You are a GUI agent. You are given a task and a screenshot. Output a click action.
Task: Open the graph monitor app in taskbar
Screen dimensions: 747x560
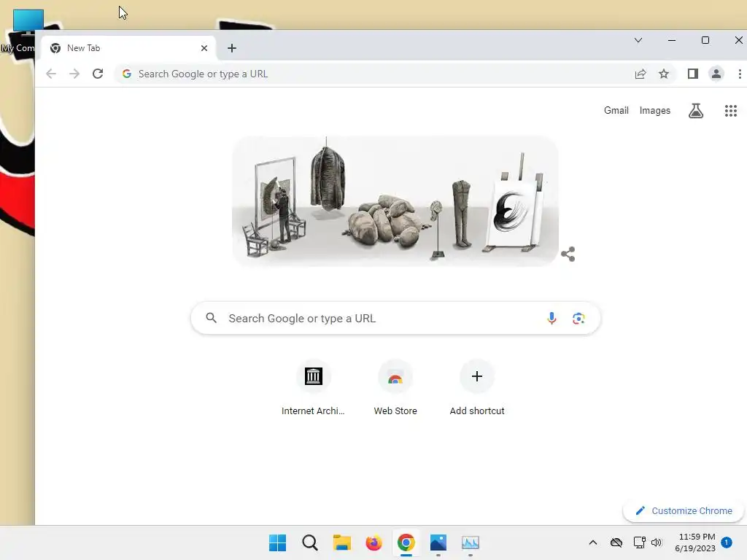click(x=471, y=542)
